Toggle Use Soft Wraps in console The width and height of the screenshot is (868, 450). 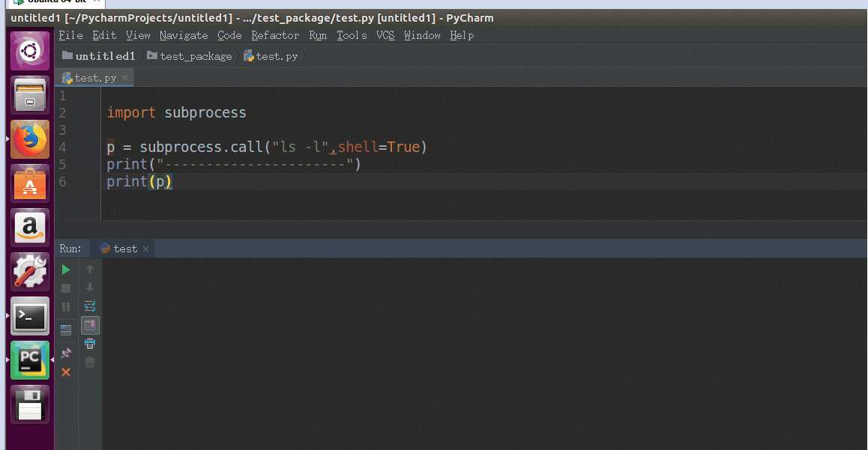[90, 306]
